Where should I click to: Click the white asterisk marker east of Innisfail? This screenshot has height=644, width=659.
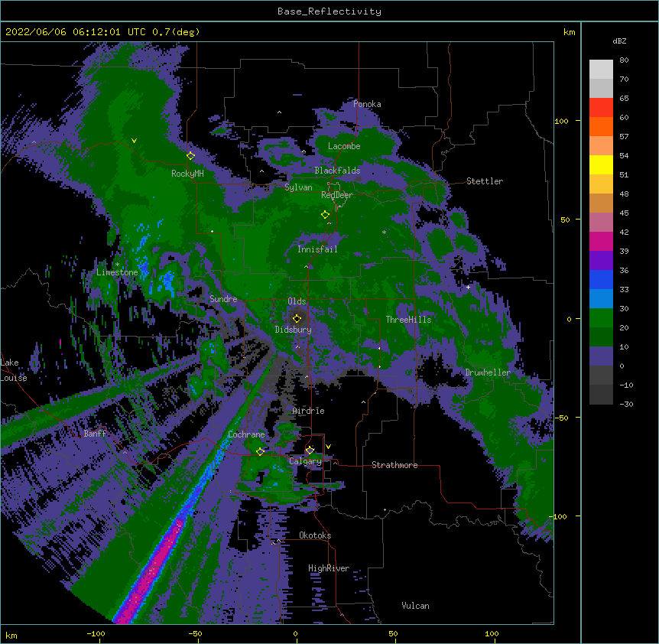point(384,232)
